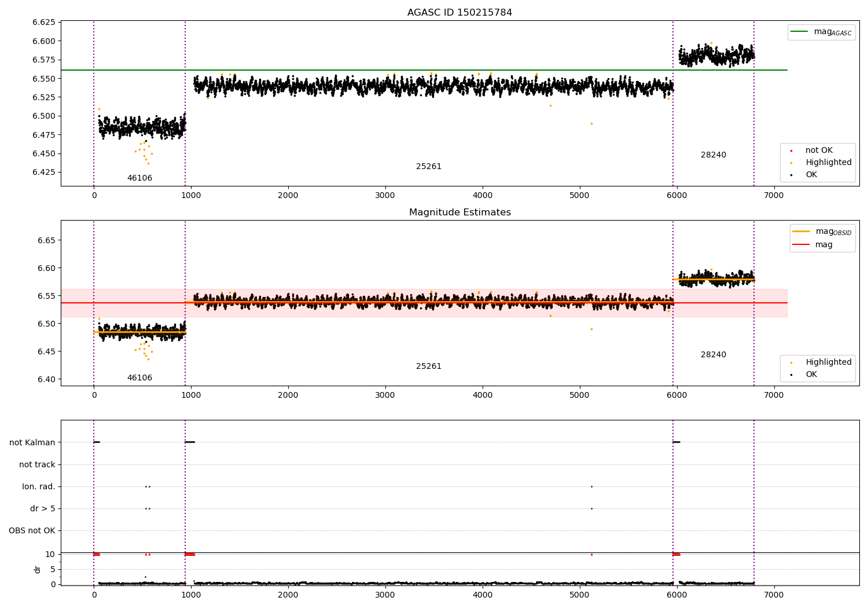
Task: Click the 4000 x-axis tick in the bottom panel
Action: tap(483, 595)
